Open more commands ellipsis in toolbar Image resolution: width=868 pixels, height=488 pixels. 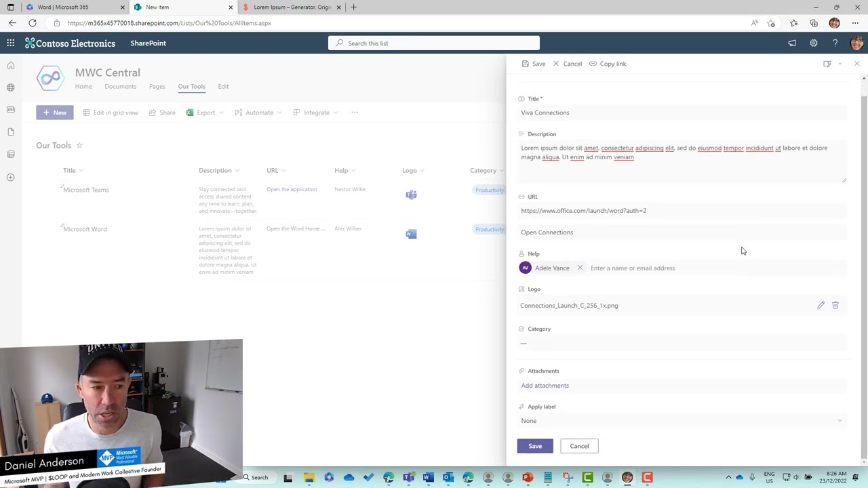pos(354,113)
